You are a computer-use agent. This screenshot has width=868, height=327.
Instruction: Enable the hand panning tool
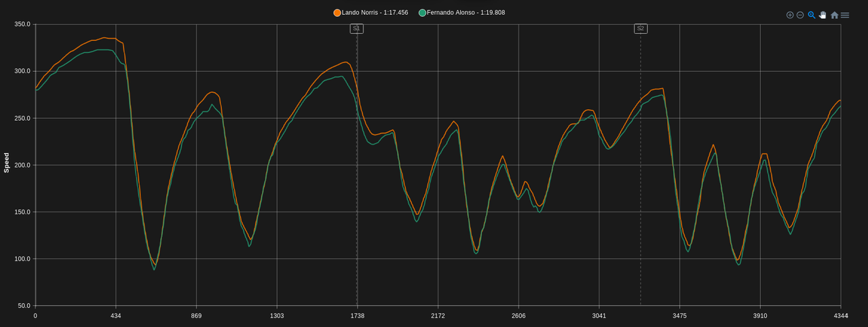[823, 15]
